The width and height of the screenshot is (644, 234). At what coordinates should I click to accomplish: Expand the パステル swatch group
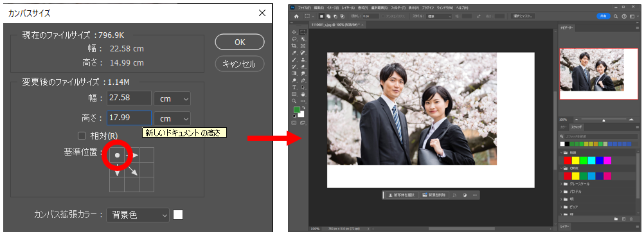pos(562,192)
